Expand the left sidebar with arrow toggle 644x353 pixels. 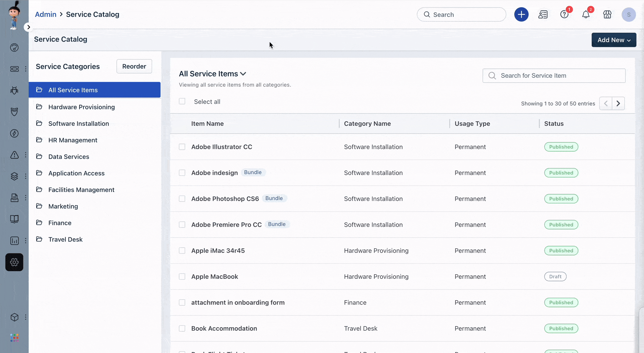click(29, 27)
